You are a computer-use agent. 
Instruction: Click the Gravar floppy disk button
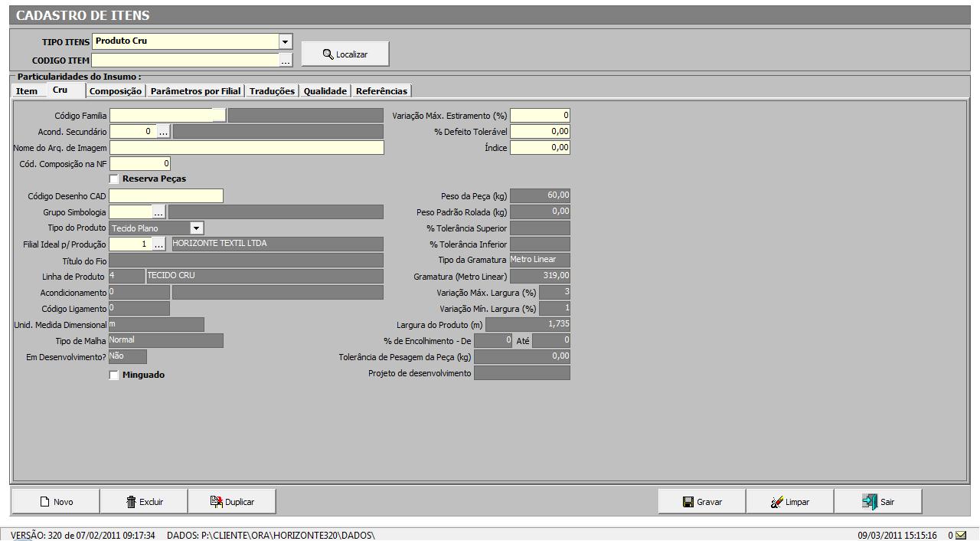point(702,502)
